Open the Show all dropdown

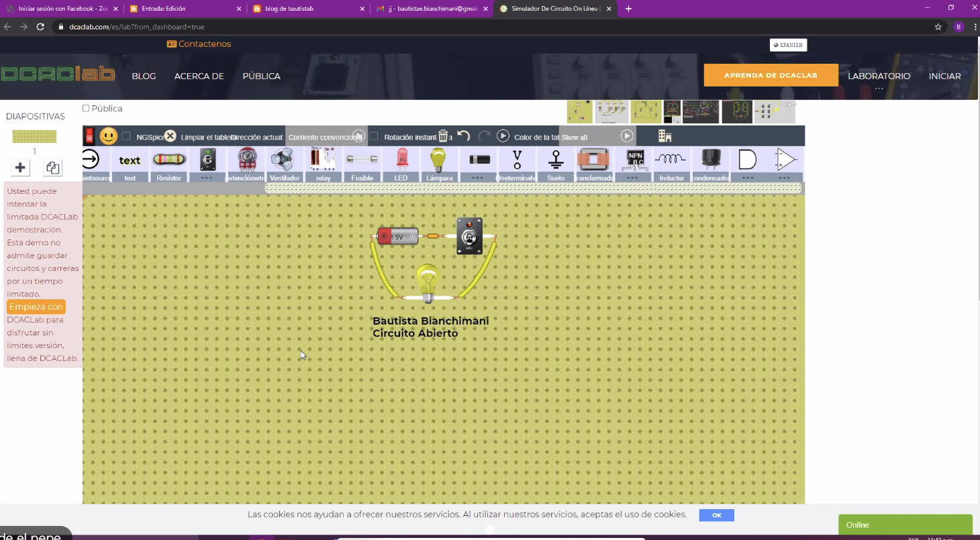[597, 137]
